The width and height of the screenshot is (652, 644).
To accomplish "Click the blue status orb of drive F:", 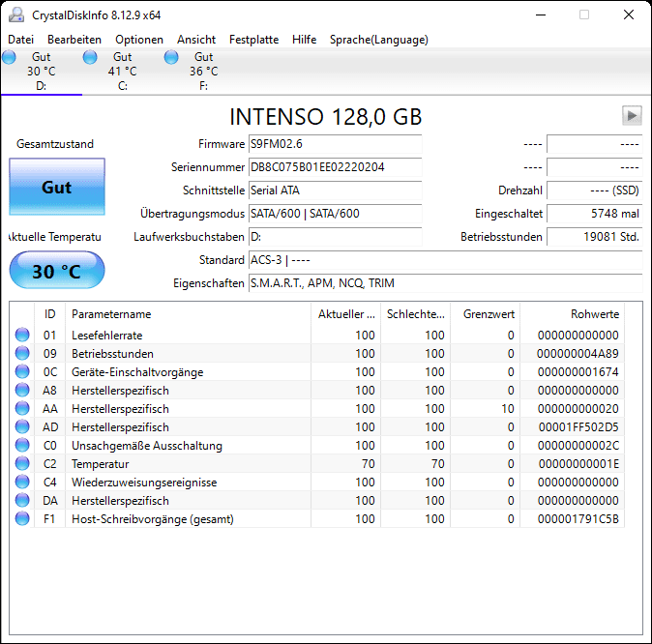I will coord(171,57).
